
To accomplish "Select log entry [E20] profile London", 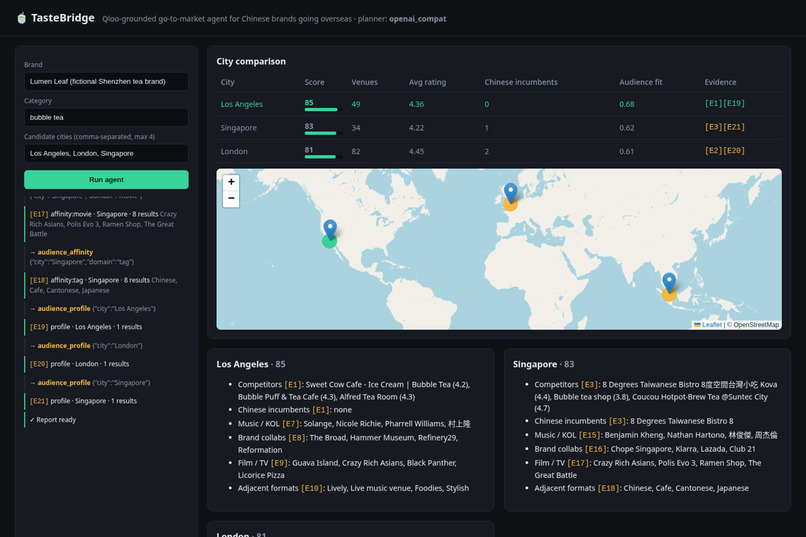I will (106, 364).
